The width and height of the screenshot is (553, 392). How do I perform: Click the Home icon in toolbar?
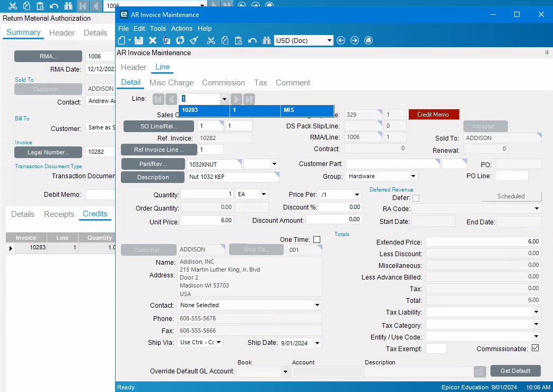[368, 40]
